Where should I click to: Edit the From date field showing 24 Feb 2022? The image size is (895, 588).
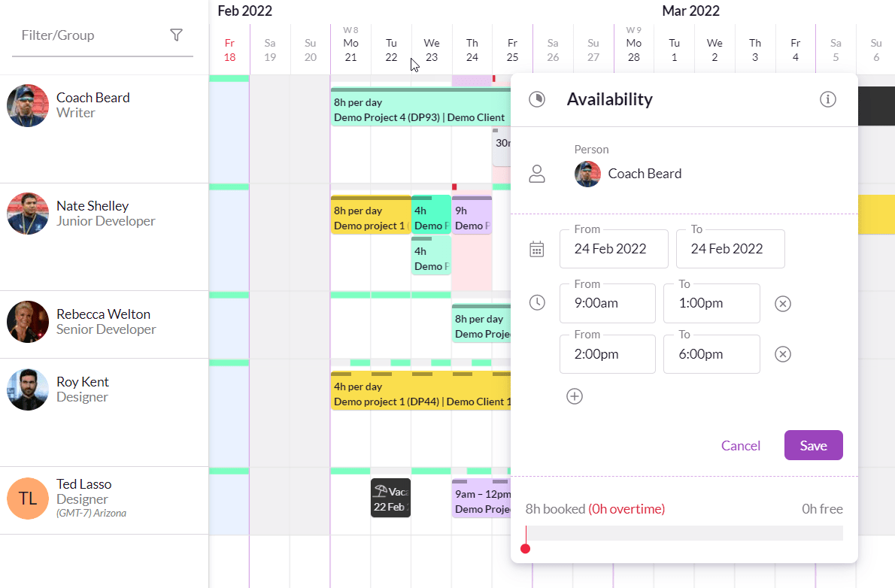click(x=614, y=248)
